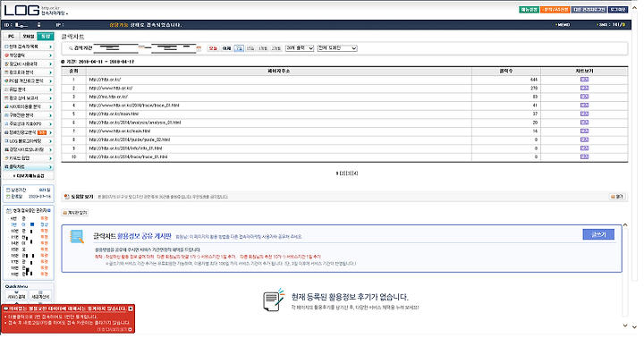This screenshot has width=644, height=338.
Task: Open the 전체 도메인 dropdown
Action: tap(337, 48)
